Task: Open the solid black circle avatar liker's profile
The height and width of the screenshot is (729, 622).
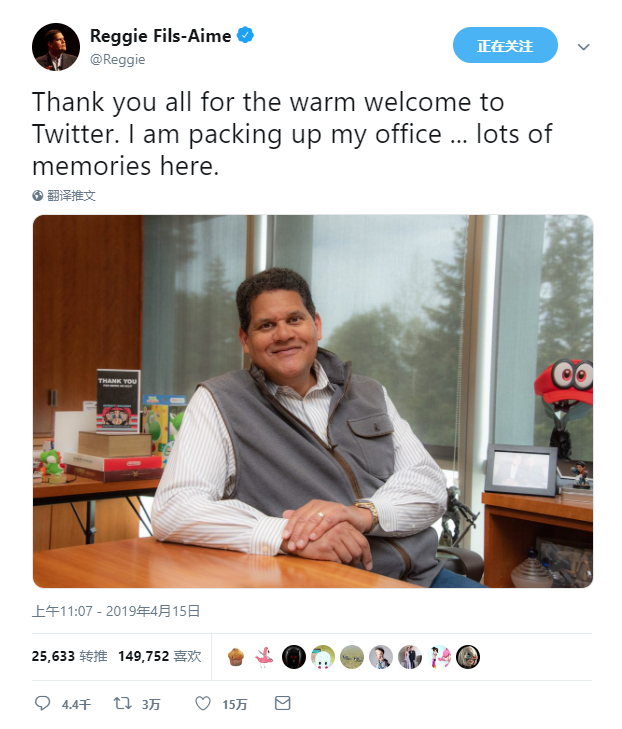Action: pyautogui.click(x=293, y=656)
